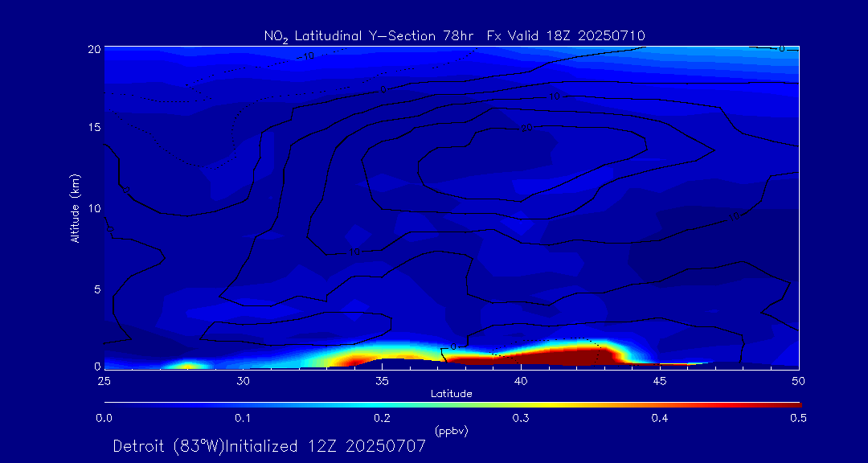Screen dimensions: 868x463
Task: Click the "-10" dotted contour label
Action: 307,55
